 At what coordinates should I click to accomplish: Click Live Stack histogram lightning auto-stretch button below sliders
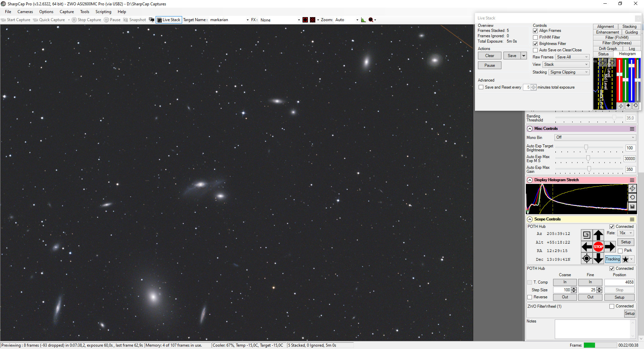(621, 106)
